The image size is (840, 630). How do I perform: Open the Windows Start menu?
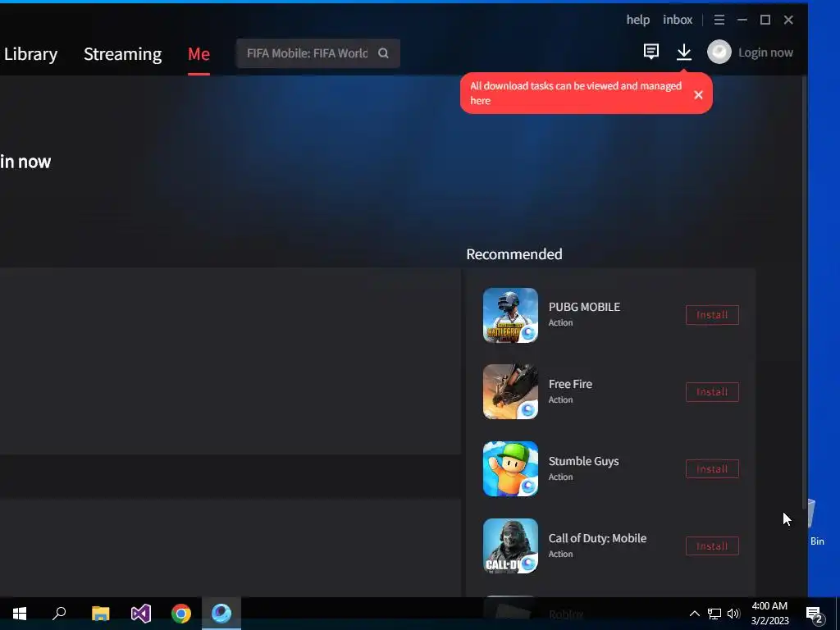20,614
